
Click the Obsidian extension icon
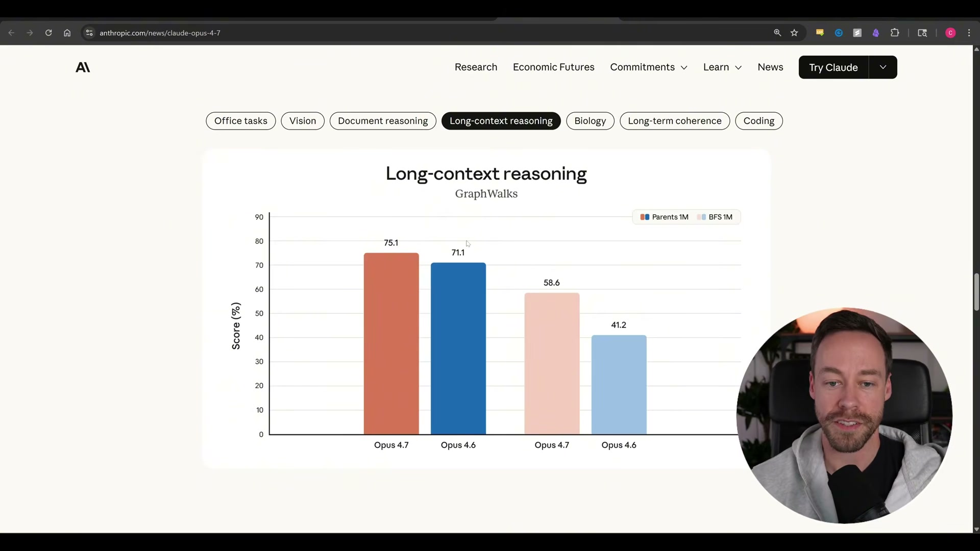click(876, 33)
